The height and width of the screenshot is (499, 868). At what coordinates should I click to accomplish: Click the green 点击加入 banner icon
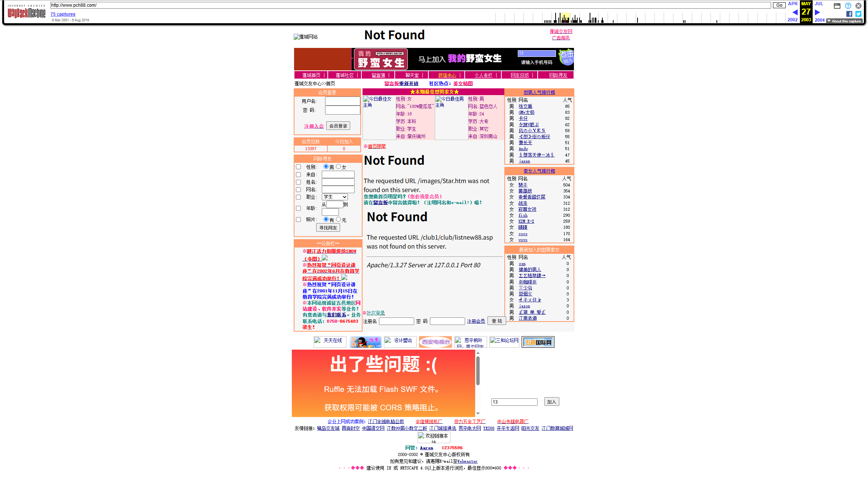coord(566,57)
